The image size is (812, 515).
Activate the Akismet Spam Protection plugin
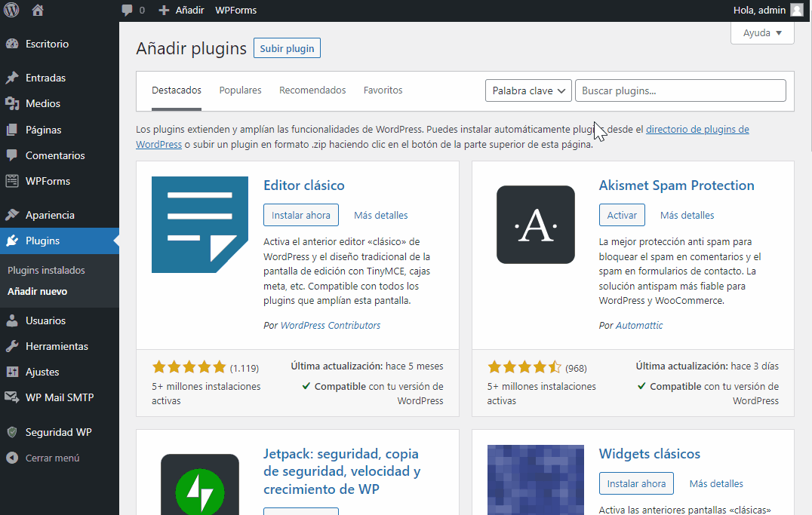[622, 216]
